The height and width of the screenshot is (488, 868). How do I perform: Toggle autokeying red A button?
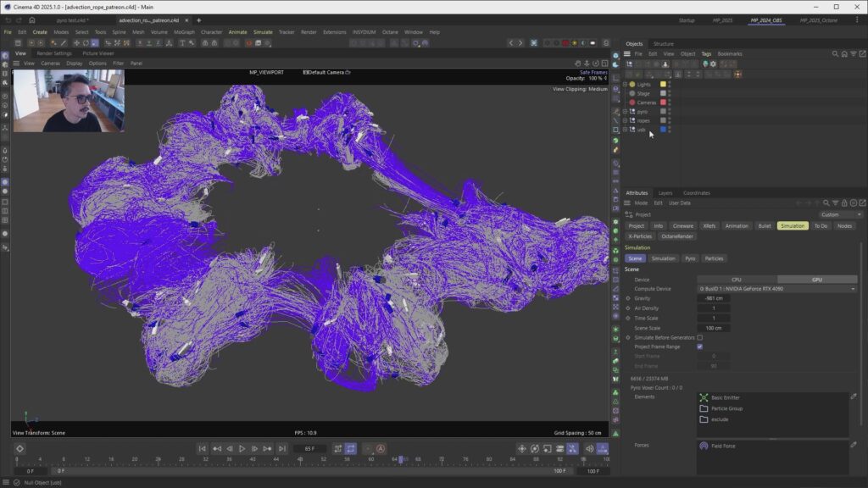tap(381, 449)
